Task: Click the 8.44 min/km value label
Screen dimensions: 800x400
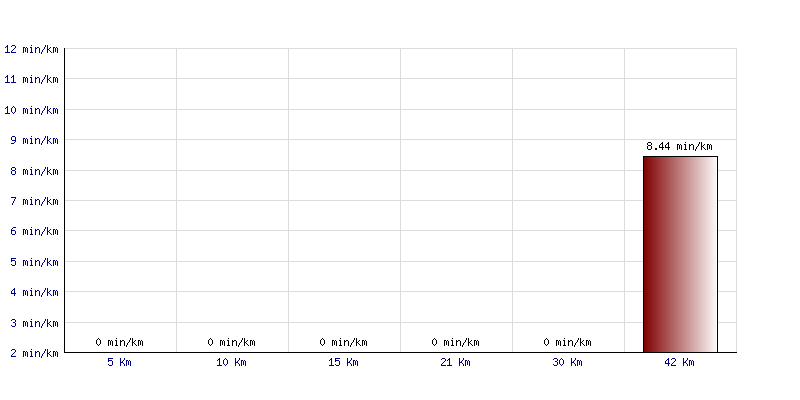Action: click(679, 146)
